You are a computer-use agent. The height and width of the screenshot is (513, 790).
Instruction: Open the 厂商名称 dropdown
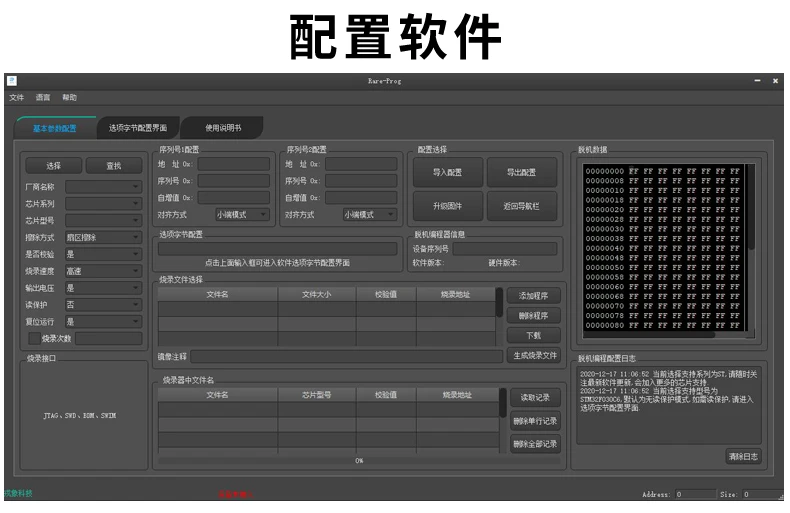coord(103,186)
